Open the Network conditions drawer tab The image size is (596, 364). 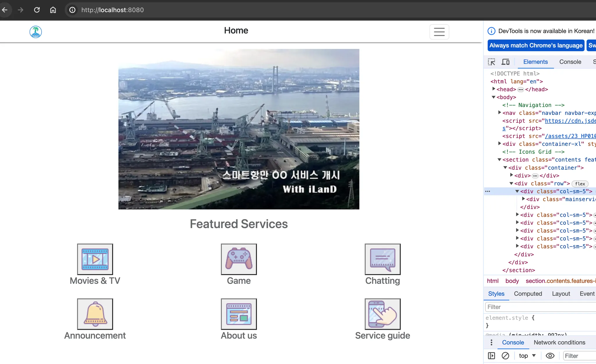(x=559, y=342)
